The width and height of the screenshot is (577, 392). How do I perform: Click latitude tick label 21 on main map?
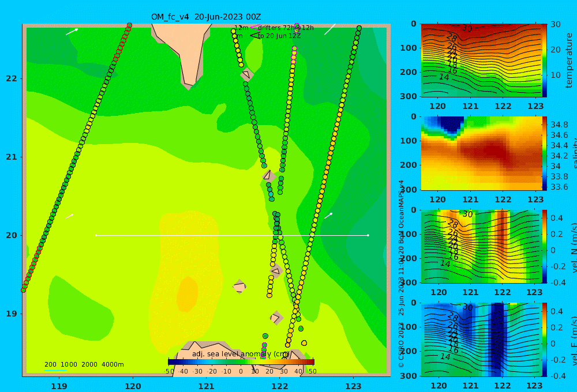(x=11, y=157)
